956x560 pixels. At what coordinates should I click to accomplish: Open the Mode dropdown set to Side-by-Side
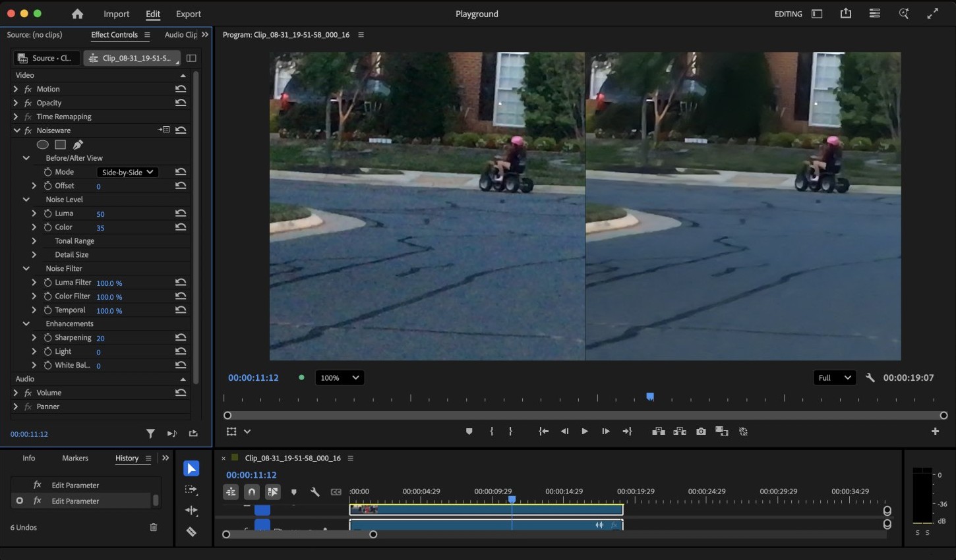pos(127,172)
